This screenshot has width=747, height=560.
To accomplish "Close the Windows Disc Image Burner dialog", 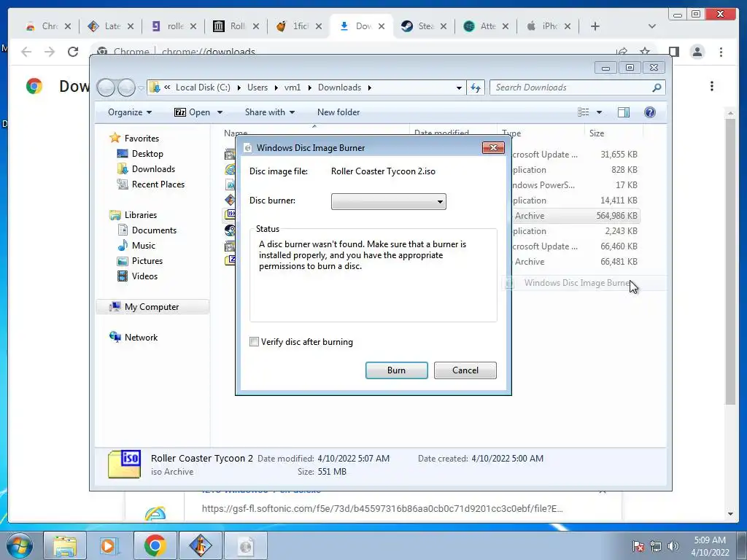I will point(493,147).
